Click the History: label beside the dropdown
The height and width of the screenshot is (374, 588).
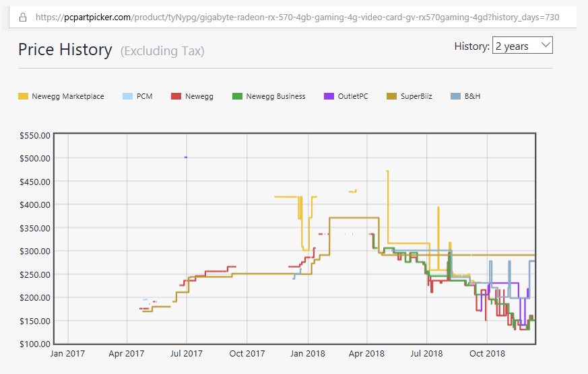coord(471,46)
